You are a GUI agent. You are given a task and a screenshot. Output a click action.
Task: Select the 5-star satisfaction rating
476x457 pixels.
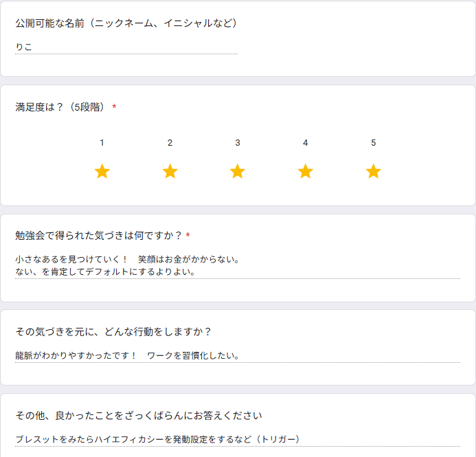point(374,171)
